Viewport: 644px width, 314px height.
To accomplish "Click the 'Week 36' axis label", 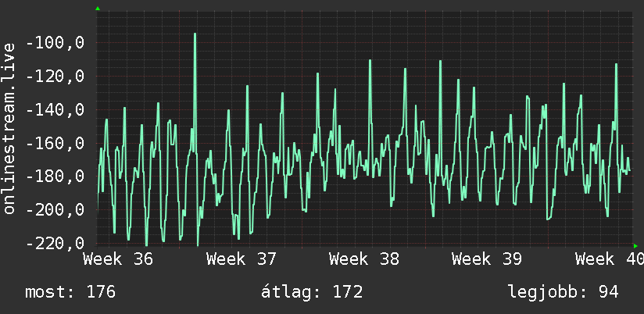I will pyautogui.click(x=118, y=259).
